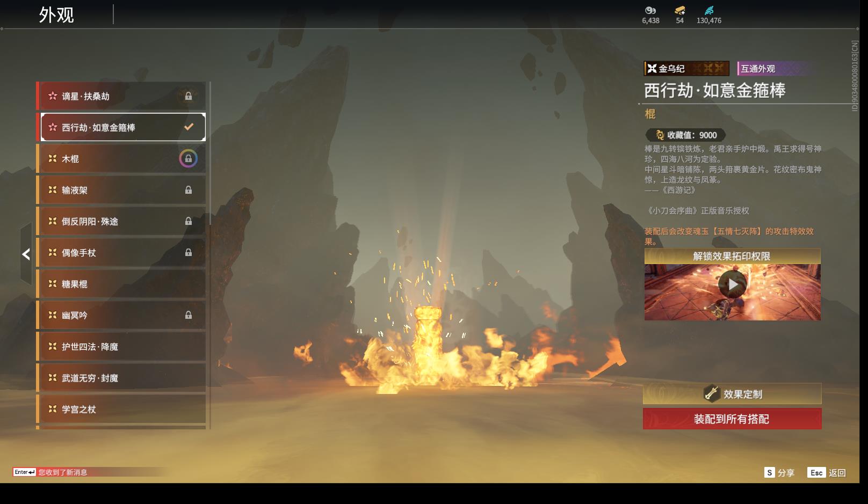
Task: Select the 摘星·扶桑劫 skin entry
Action: (x=121, y=96)
